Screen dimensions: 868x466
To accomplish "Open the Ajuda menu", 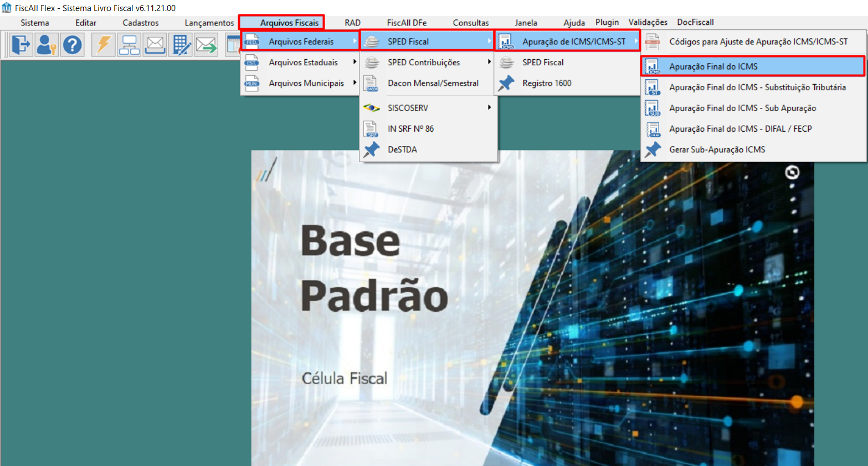I will tap(574, 23).
